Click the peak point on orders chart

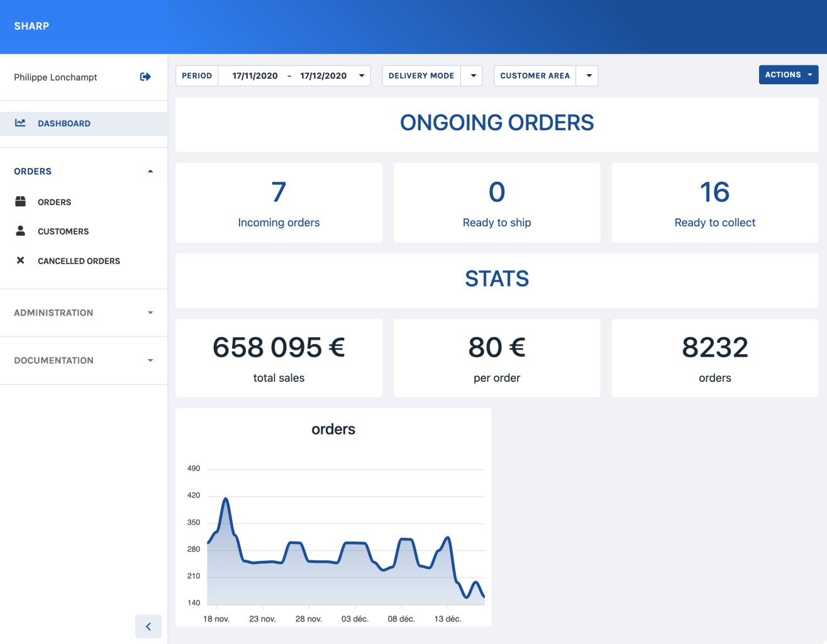pos(226,499)
